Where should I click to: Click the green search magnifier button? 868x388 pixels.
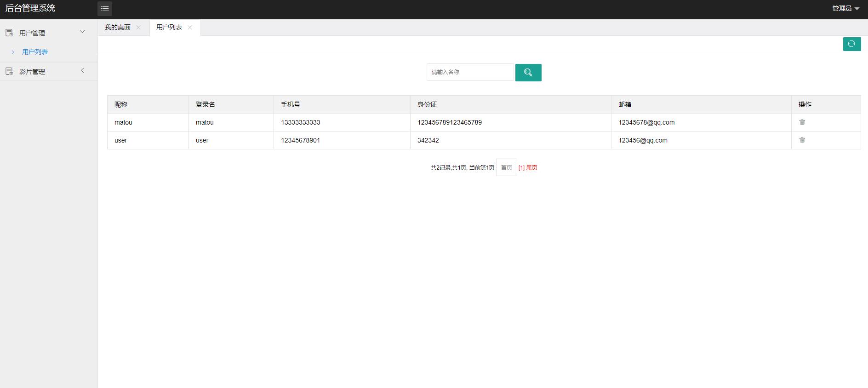click(x=528, y=73)
